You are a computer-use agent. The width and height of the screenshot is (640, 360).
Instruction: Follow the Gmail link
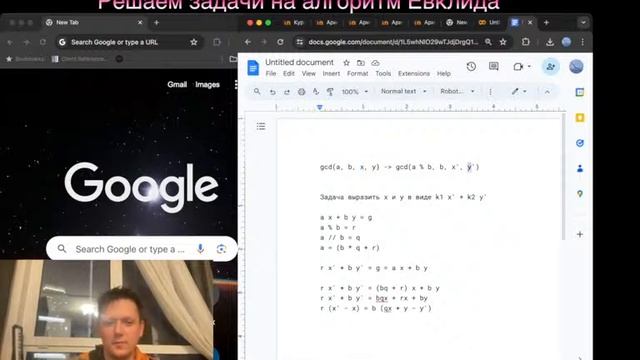(177, 84)
